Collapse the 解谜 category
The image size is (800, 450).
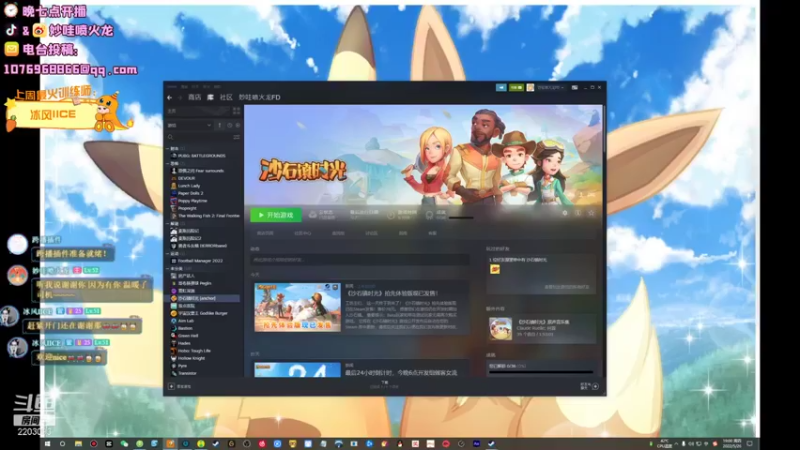167,223
